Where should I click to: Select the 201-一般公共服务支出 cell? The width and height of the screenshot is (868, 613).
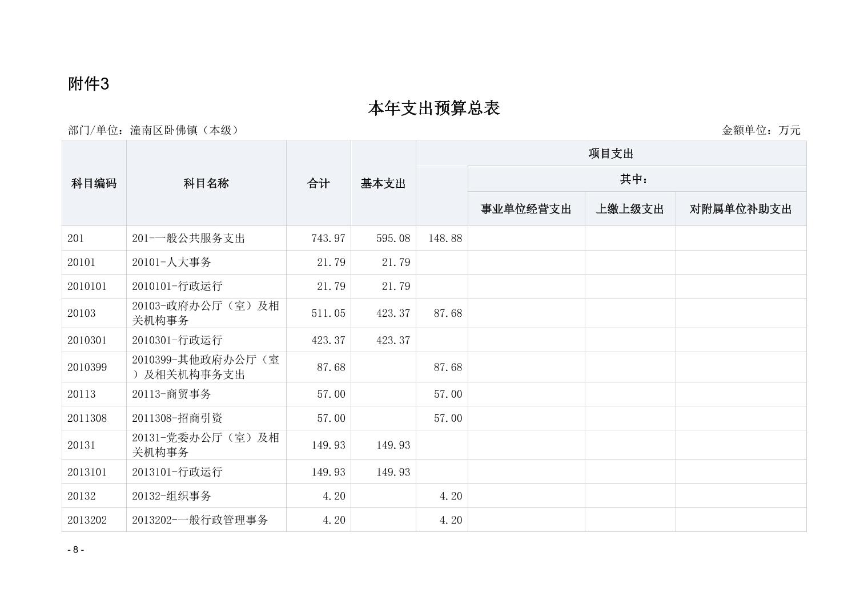tap(206, 238)
